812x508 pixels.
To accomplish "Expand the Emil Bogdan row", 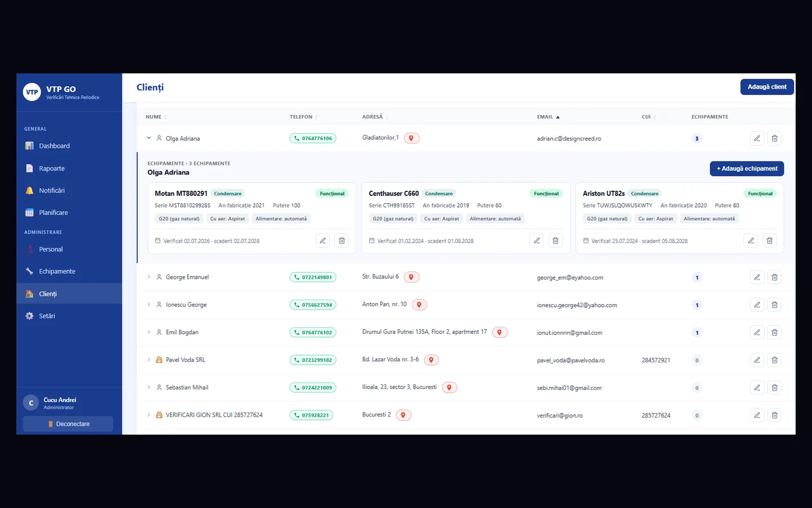I will point(149,332).
